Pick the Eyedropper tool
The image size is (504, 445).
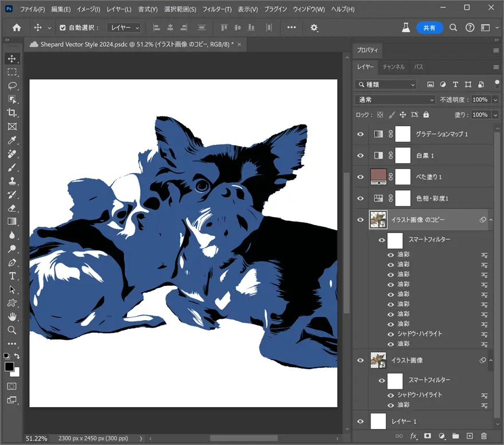tap(12, 140)
